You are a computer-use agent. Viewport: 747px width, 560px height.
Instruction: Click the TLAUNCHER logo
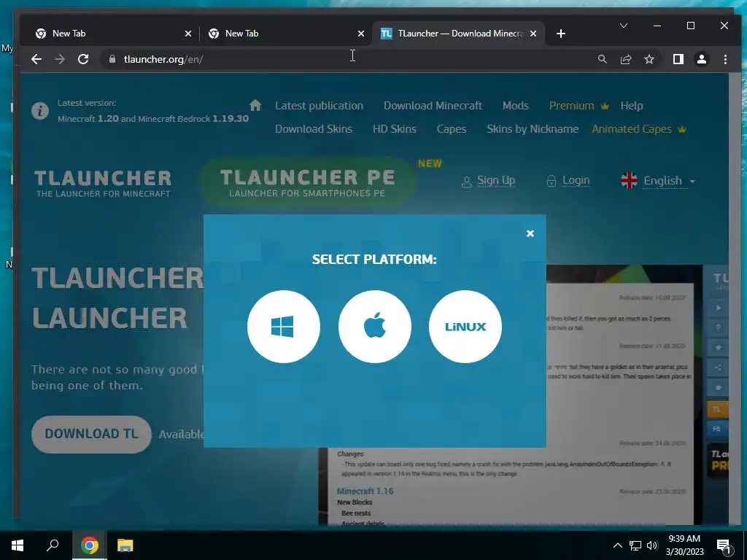tap(103, 183)
